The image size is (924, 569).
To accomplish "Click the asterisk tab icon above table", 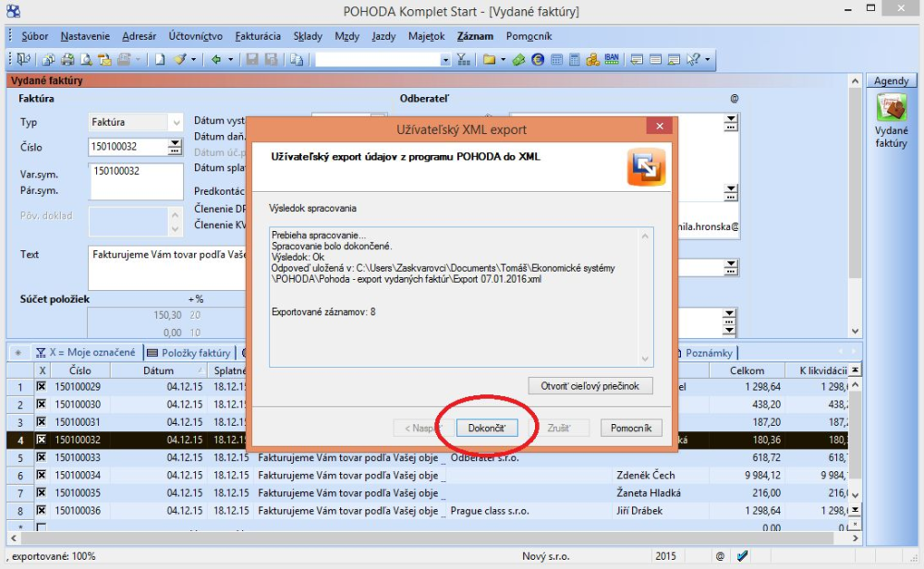I will coord(18,353).
